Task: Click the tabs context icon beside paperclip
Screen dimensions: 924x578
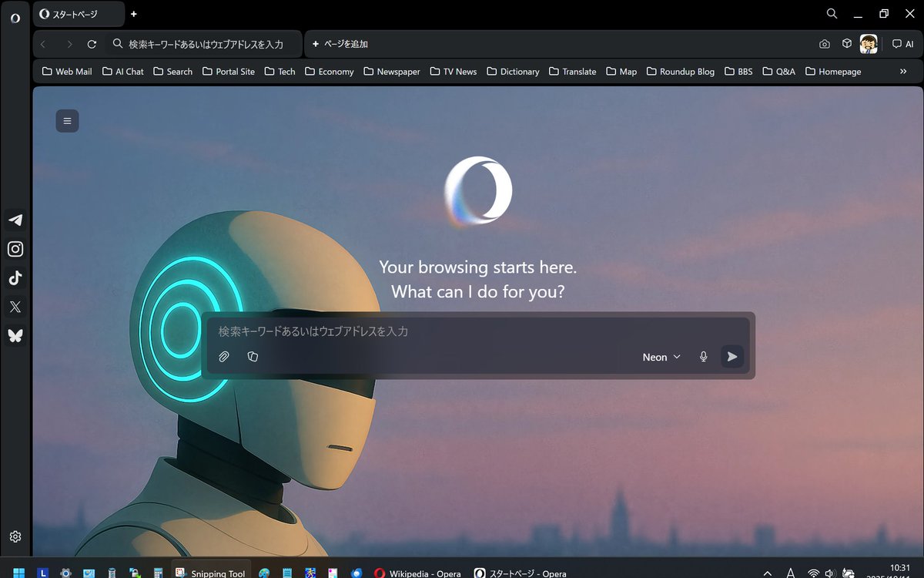Action: point(253,357)
